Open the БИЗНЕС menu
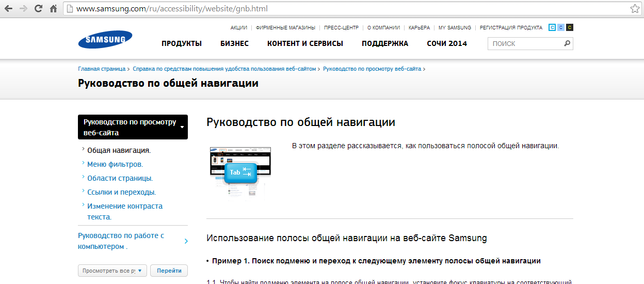This screenshot has height=284, width=644. (x=234, y=43)
